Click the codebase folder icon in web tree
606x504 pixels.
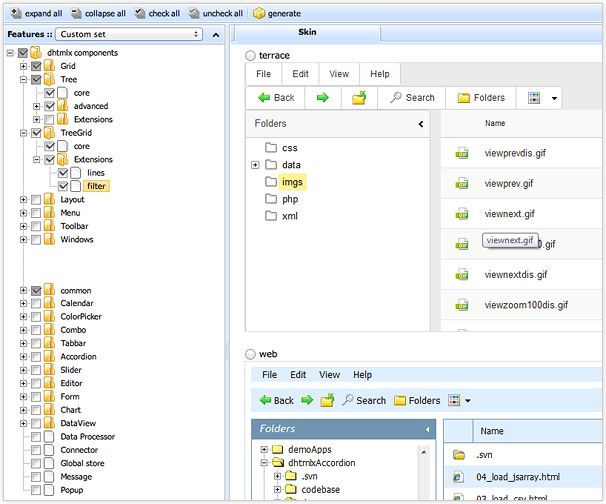(291, 489)
